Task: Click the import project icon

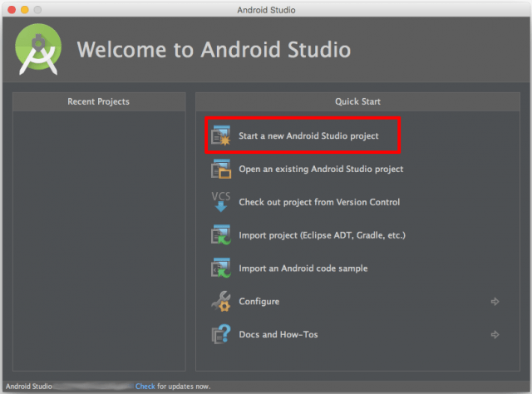Action: (220, 235)
